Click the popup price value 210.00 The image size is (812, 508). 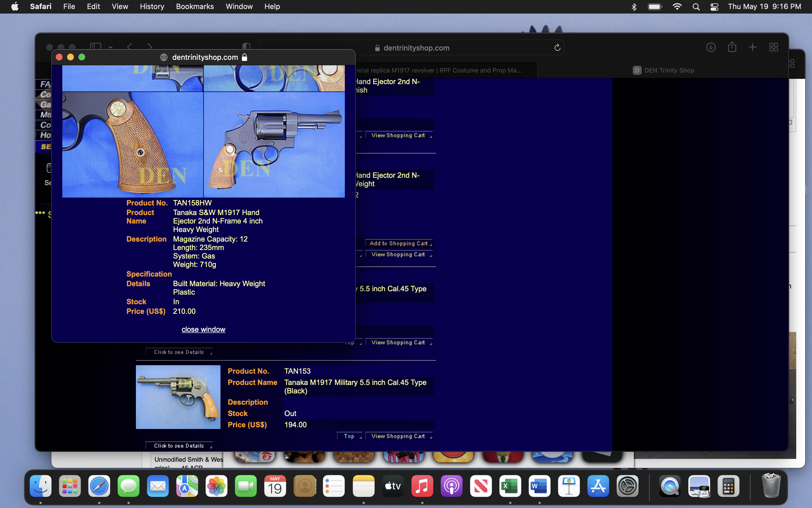coord(184,311)
